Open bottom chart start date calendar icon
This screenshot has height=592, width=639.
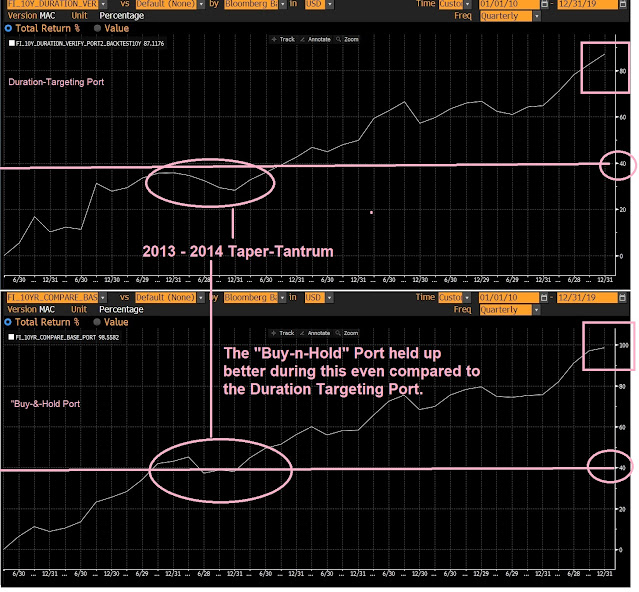tap(544, 298)
